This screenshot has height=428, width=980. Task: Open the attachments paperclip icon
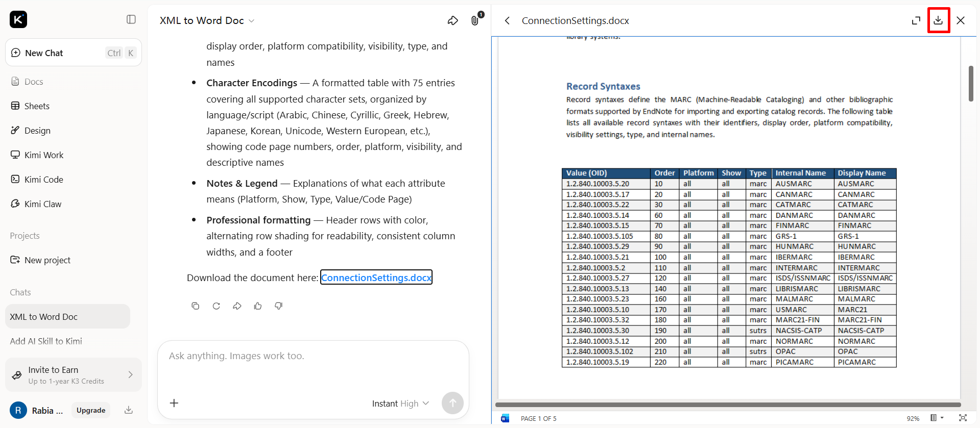475,20
